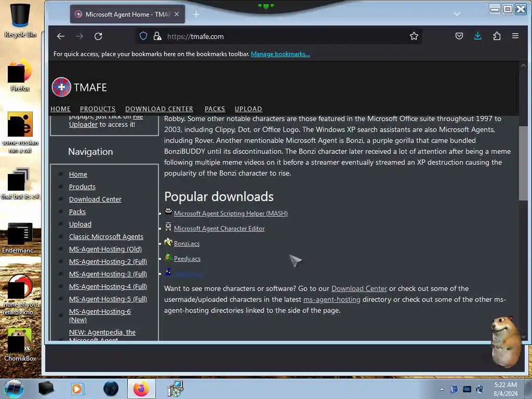Image resolution: width=532 pixels, height=399 pixels.
Task: Select the Endermanc... desktop icon
Action: point(20,238)
